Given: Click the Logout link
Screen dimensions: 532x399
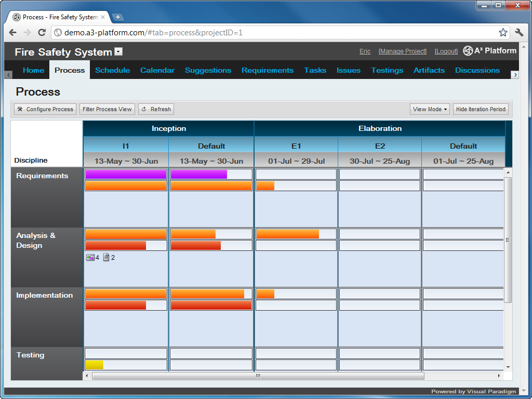Looking at the screenshot, I should point(446,51).
